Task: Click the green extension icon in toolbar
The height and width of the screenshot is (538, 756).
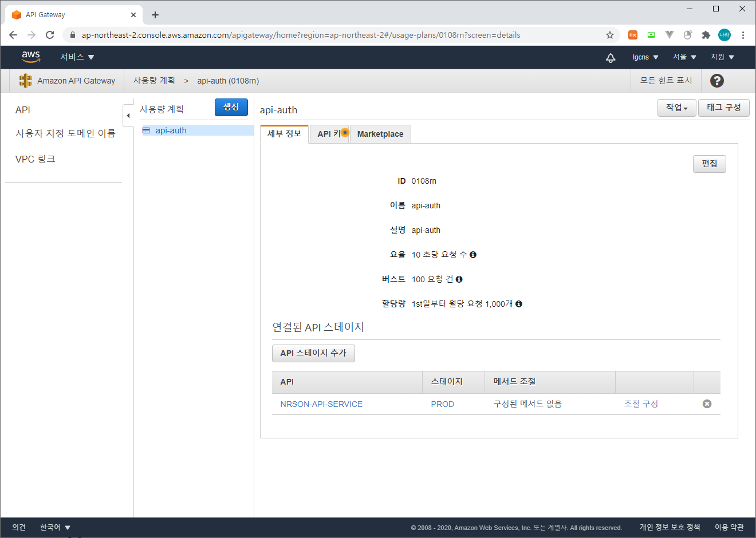Action: pyautogui.click(x=651, y=35)
